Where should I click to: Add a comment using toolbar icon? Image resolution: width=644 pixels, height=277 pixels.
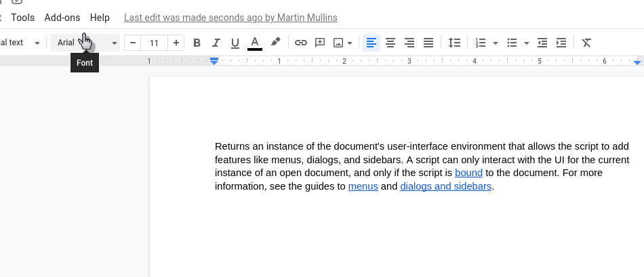320,43
